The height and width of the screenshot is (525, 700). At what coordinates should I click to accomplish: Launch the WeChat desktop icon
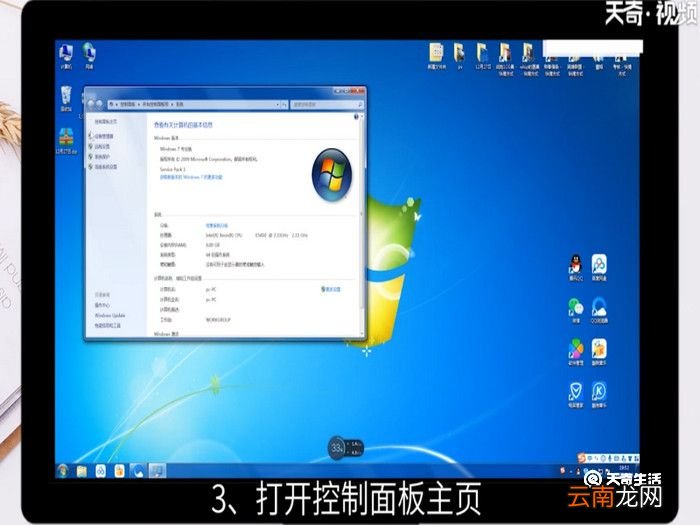coord(575,310)
